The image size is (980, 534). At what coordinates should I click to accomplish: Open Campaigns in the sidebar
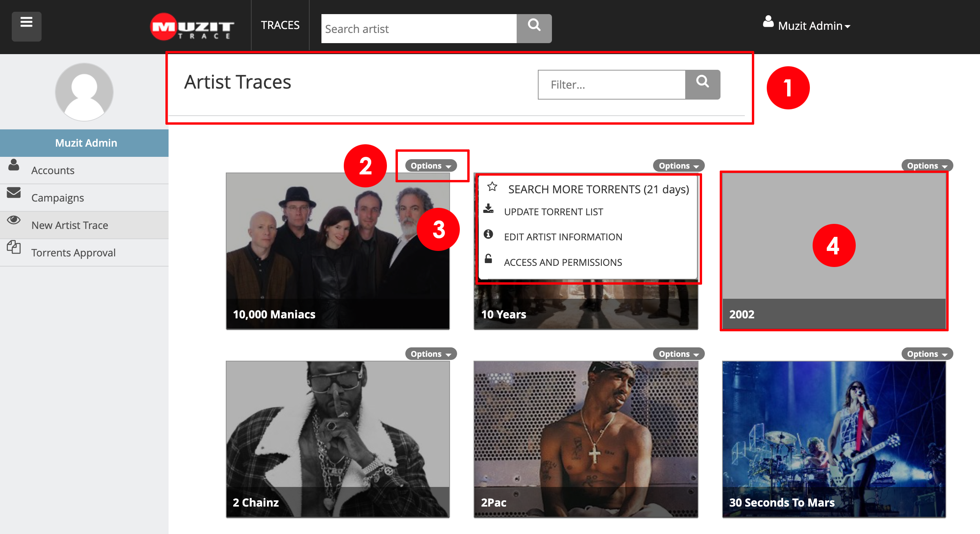[x=84, y=198]
